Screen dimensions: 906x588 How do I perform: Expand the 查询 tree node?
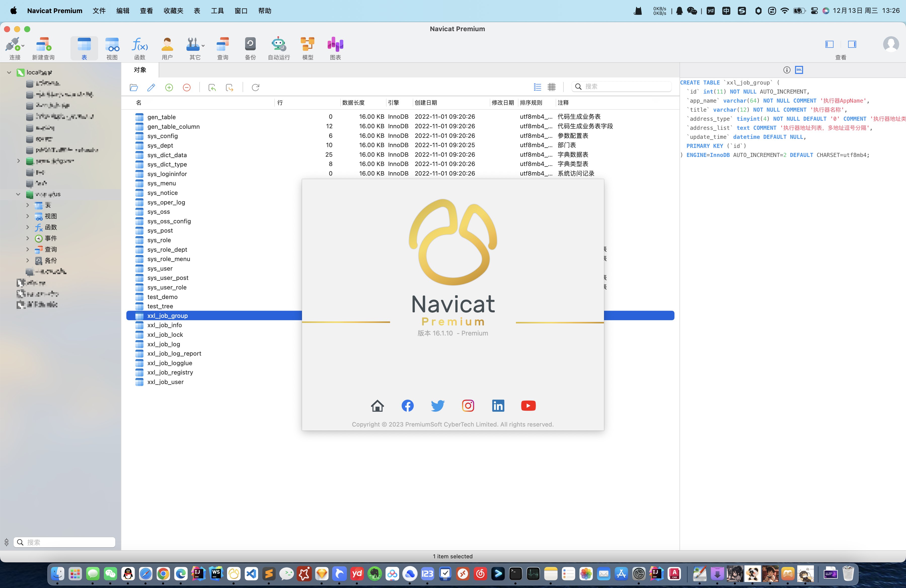(x=27, y=249)
